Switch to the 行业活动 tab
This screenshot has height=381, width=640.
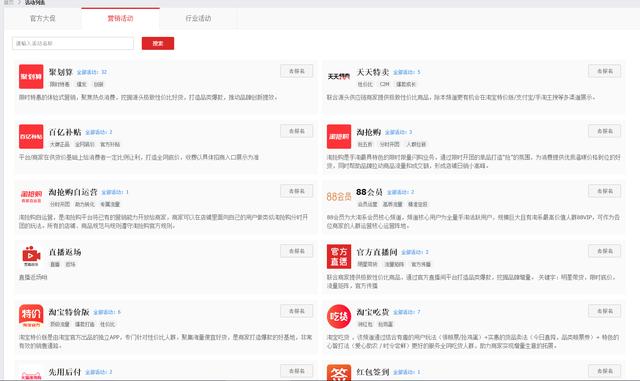[x=198, y=18]
